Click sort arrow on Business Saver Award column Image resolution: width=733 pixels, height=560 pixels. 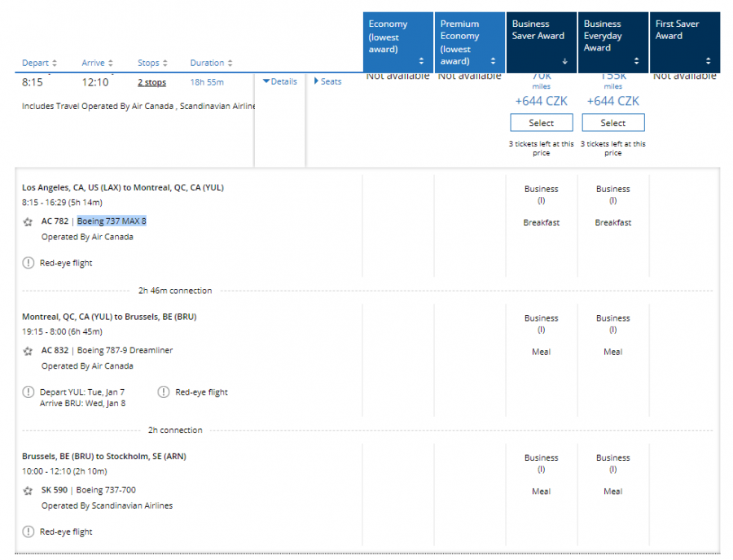point(564,61)
